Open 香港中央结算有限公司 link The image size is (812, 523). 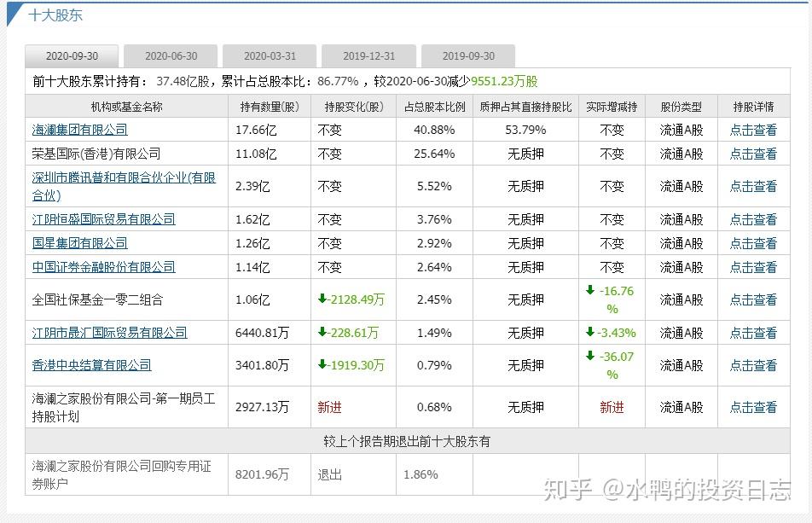[91, 365]
